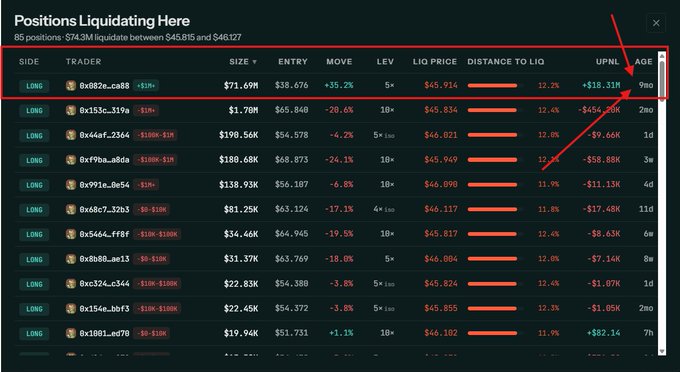Open trader address 0x153c…319a
Image resolution: width=680 pixels, height=372 pixels.
point(105,111)
